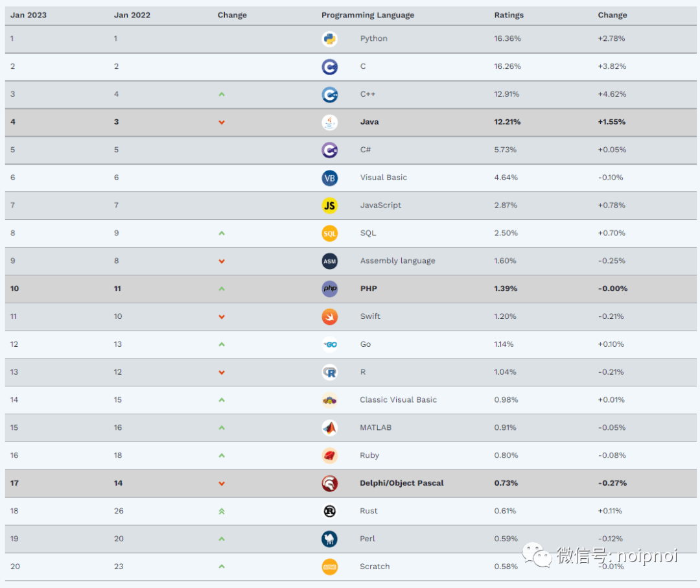This screenshot has width=700, height=588.
Task: Click the Scratch language name
Action: click(375, 567)
